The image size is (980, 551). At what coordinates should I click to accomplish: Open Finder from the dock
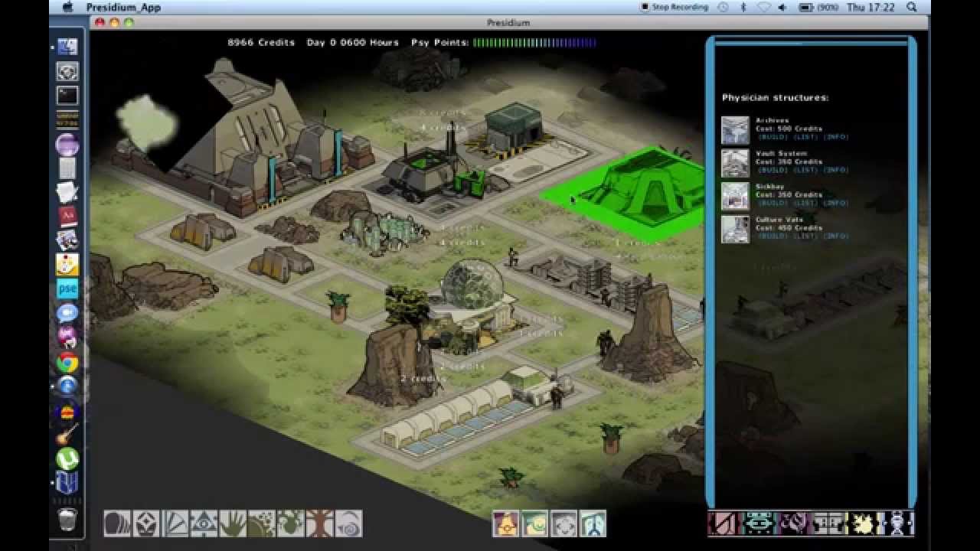(67, 47)
